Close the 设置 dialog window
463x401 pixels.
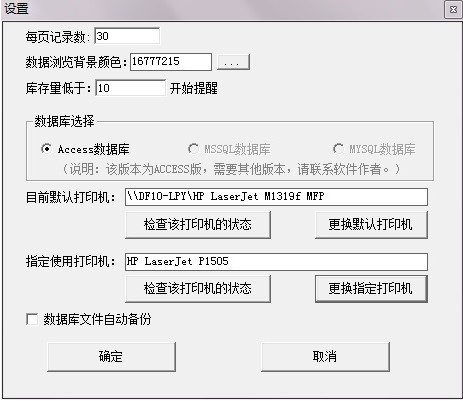click(453, 10)
